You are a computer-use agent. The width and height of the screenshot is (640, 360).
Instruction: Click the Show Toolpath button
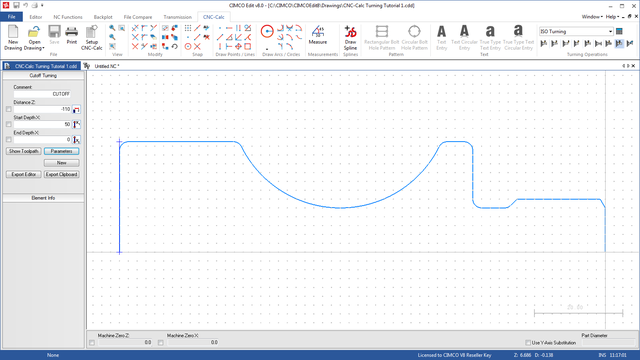[24, 151]
